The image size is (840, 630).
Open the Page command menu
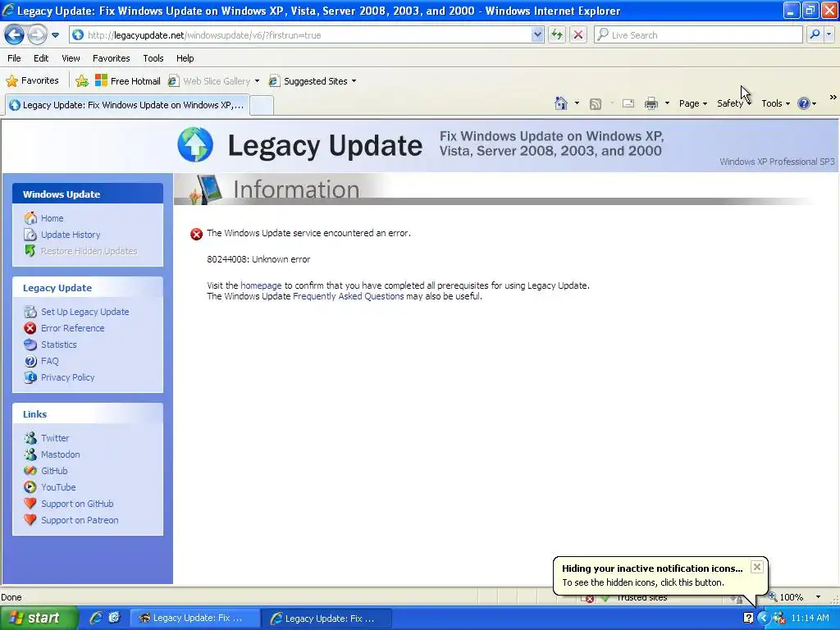click(692, 104)
